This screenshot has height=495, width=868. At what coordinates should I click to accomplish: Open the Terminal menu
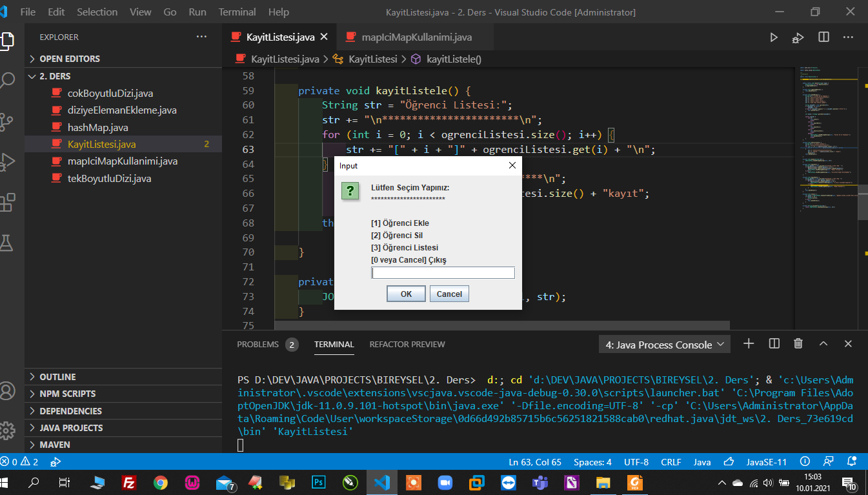(237, 12)
